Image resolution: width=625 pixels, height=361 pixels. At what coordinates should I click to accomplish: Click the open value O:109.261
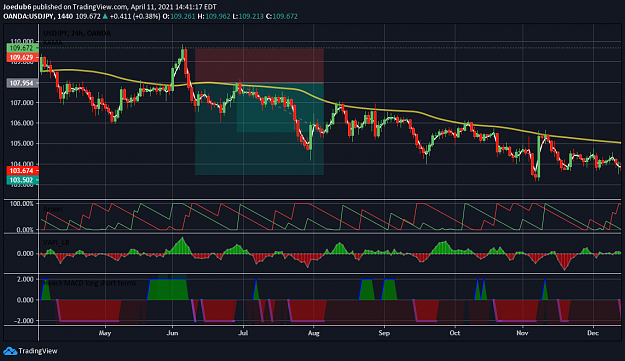pyautogui.click(x=179, y=16)
